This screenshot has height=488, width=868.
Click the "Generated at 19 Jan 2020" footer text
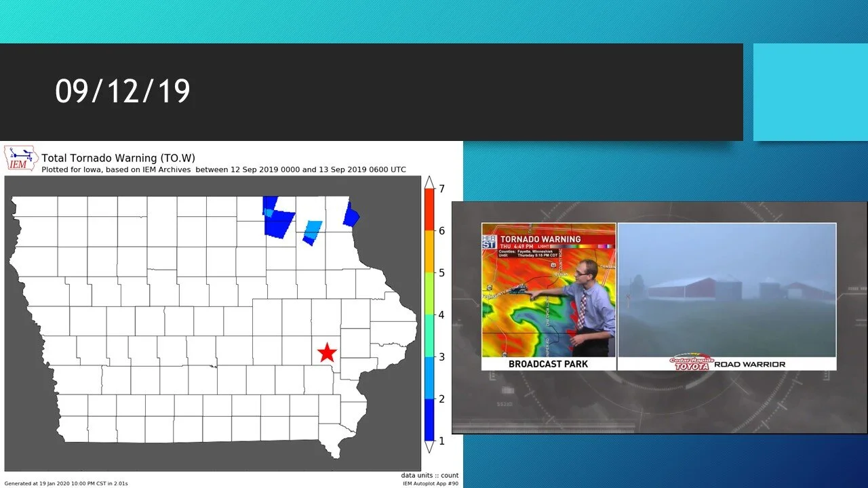click(66, 483)
